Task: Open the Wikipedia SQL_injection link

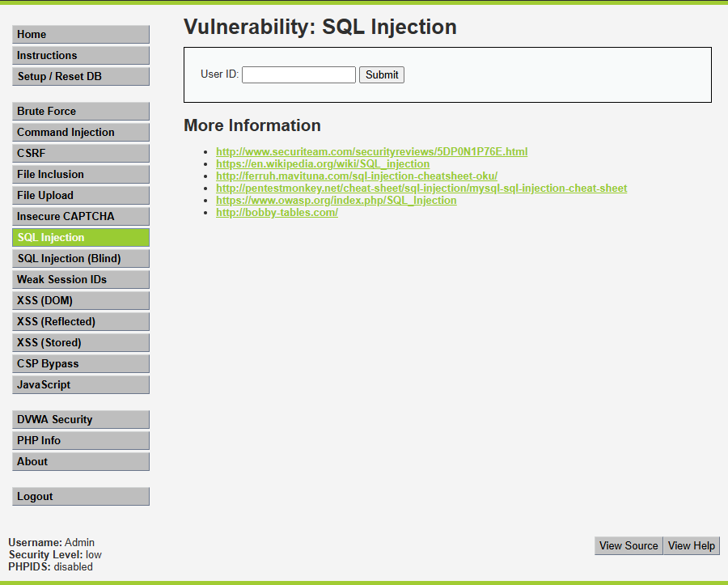Action: coord(322,164)
